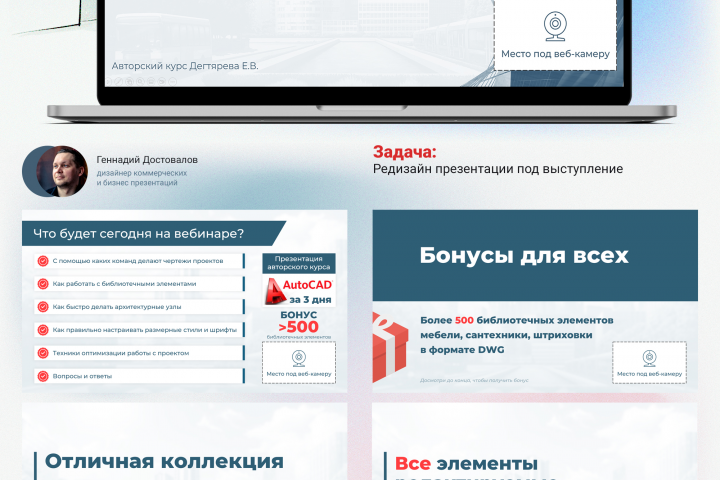Click the red check icon beside 'Как быстро делать'
The width and height of the screenshot is (720, 480).
click(x=43, y=307)
